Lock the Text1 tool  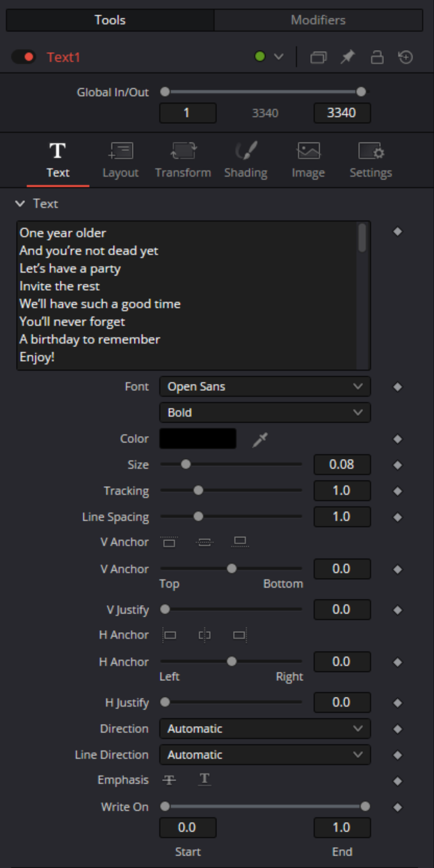[377, 57]
